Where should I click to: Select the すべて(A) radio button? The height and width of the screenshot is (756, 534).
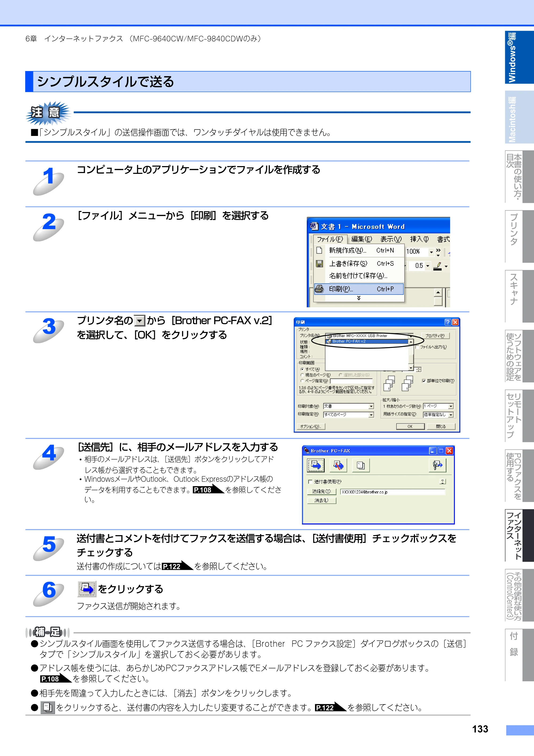(x=302, y=369)
